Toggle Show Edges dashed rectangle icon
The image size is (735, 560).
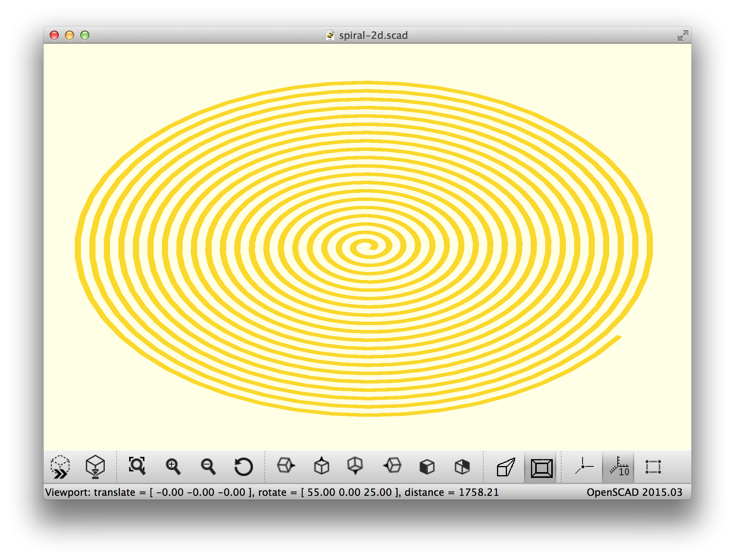(x=653, y=467)
